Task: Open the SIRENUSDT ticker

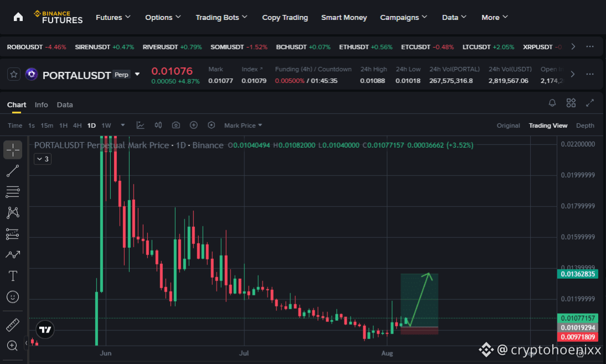Action: [104, 46]
